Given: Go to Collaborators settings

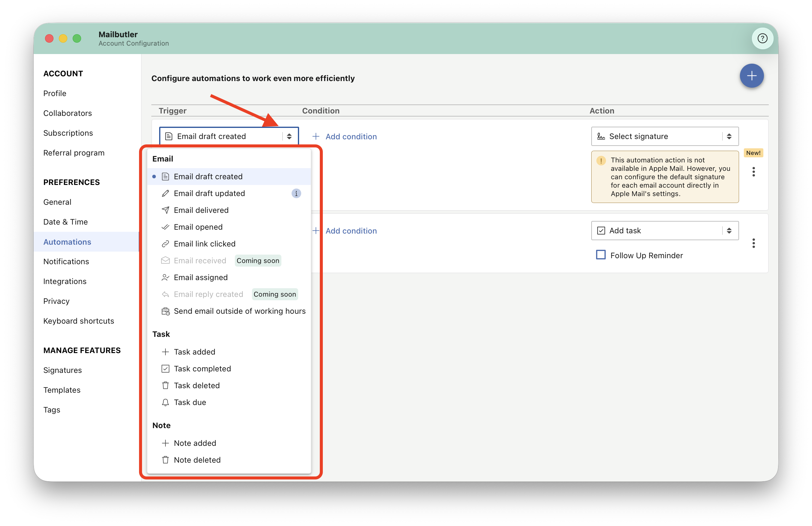Looking at the screenshot, I should [68, 113].
